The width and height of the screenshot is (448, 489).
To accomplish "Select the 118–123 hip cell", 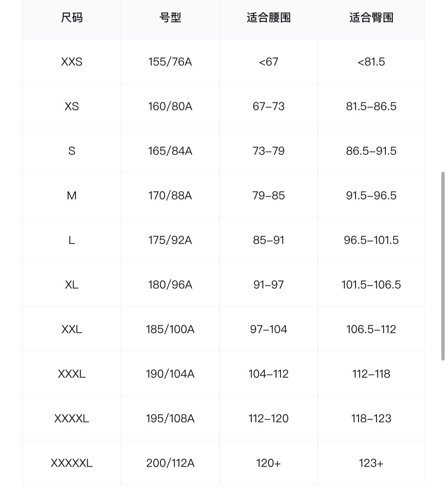I will pyautogui.click(x=371, y=418).
